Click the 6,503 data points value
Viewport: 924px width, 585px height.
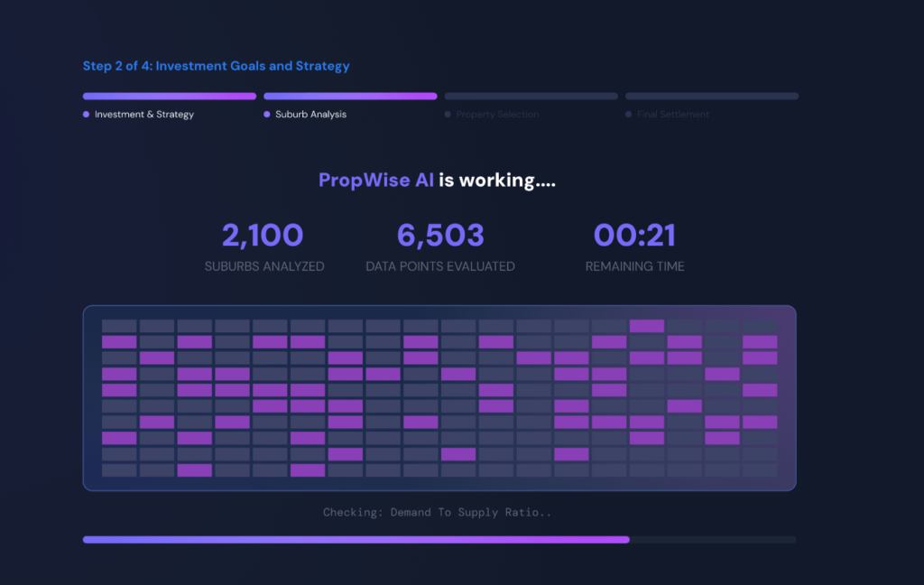click(x=440, y=236)
